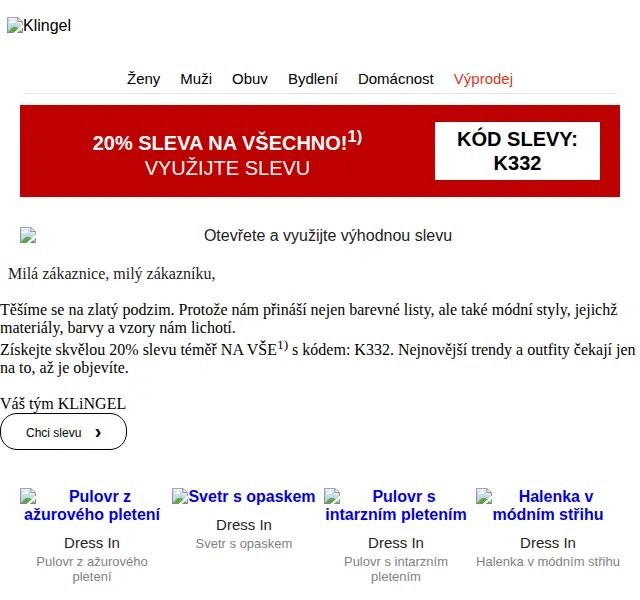
Task: Click gray Halenka v módním střihu description
Action: click(548, 562)
